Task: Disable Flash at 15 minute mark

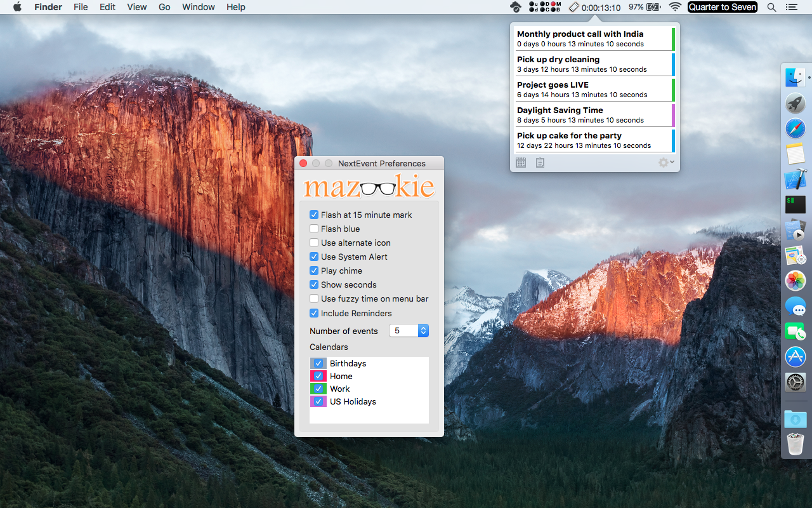Action: [314, 215]
